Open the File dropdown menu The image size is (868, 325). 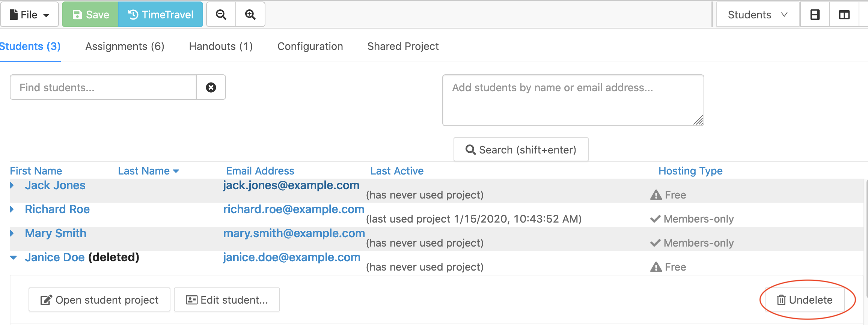29,15
